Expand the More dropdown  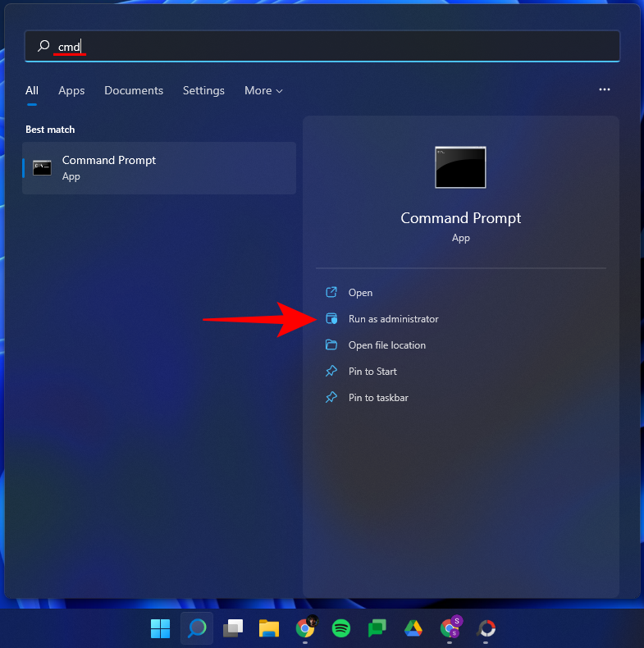pyautogui.click(x=263, y=90)
